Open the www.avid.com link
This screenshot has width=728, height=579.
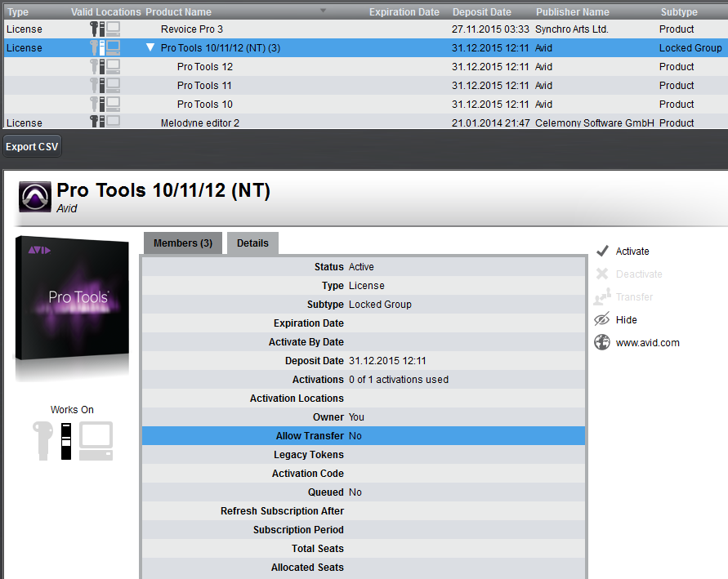coord(648,343)
